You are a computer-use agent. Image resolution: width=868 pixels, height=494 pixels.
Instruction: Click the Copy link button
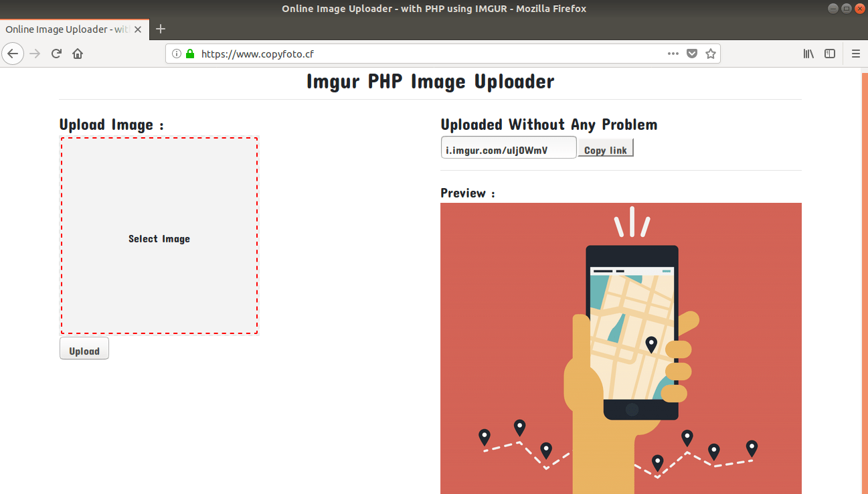pyautogui.click(x=606, y=147)
